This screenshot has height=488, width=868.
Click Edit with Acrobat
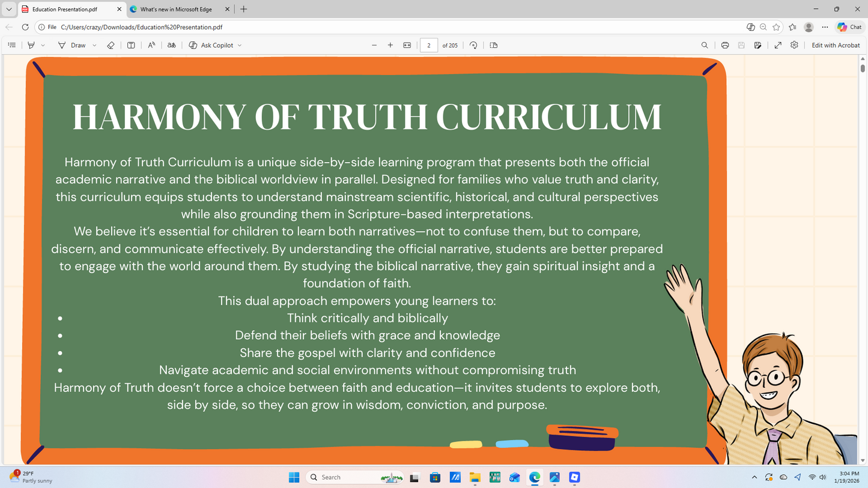836,45
